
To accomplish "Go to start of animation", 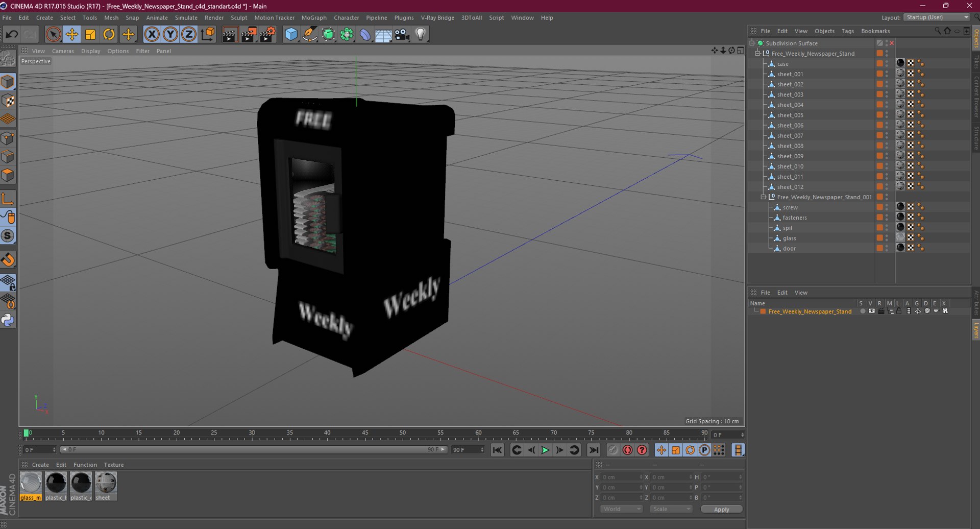I will pos(497,450).
